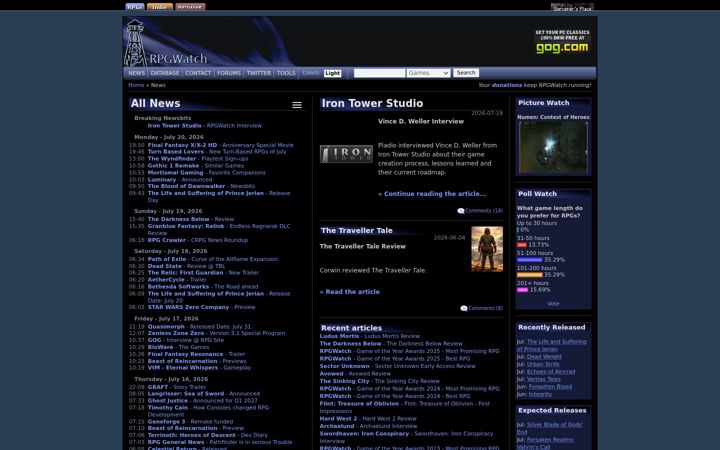Open Mortismal Gaming Favorite Companions item

point(207,173)
